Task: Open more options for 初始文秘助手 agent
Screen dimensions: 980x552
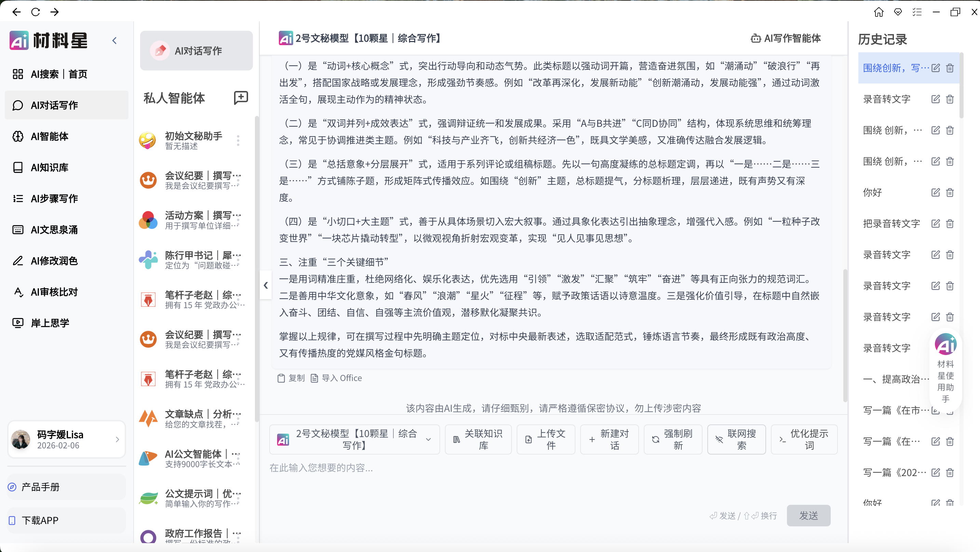Action: click(x=238, y=140)
